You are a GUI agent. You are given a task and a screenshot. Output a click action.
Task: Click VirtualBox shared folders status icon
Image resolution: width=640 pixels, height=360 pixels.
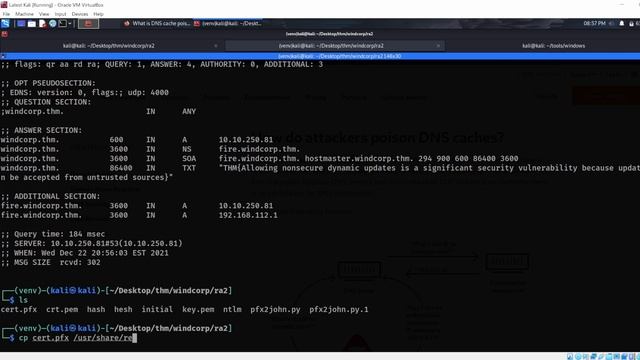coord(609,356)
